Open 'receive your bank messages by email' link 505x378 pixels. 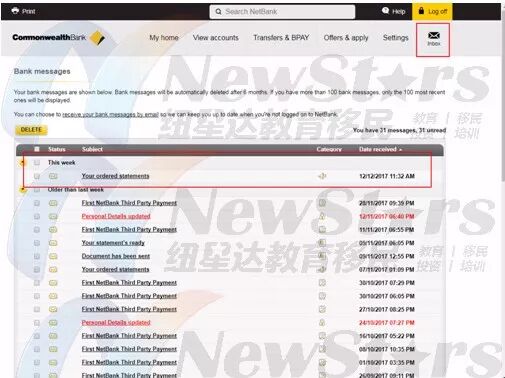[110, 114]
